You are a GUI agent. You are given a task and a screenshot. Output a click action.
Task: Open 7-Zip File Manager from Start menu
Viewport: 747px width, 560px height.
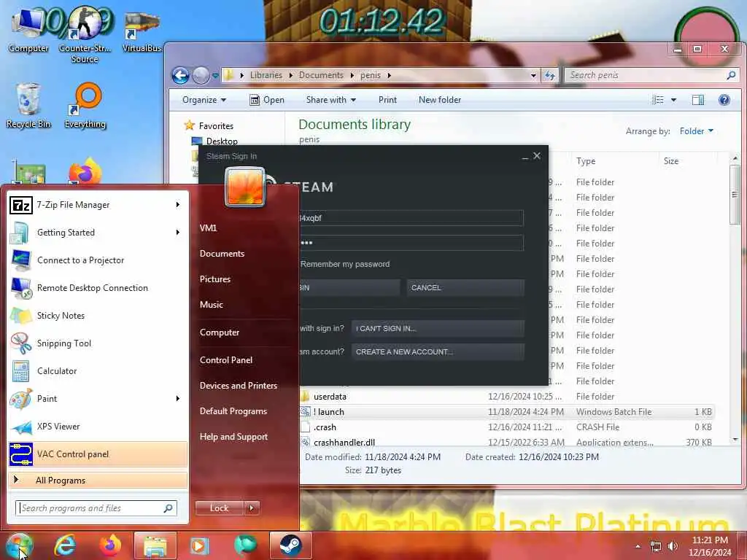coord(98,205)
